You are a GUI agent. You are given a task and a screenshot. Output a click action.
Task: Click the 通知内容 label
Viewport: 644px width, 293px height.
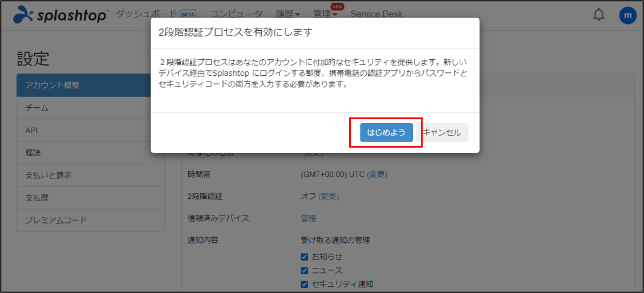202,240
